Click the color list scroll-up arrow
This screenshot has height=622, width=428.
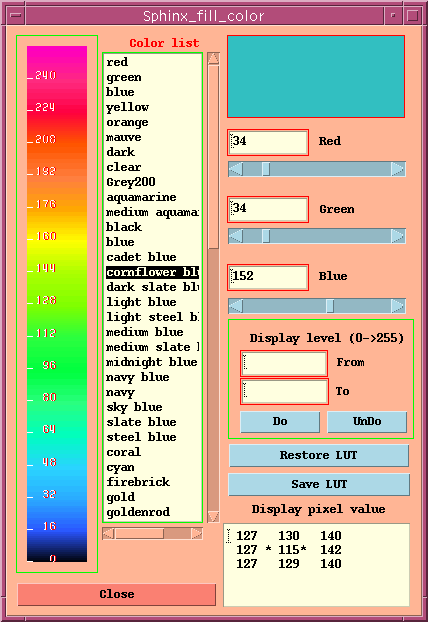click(213, 59)
